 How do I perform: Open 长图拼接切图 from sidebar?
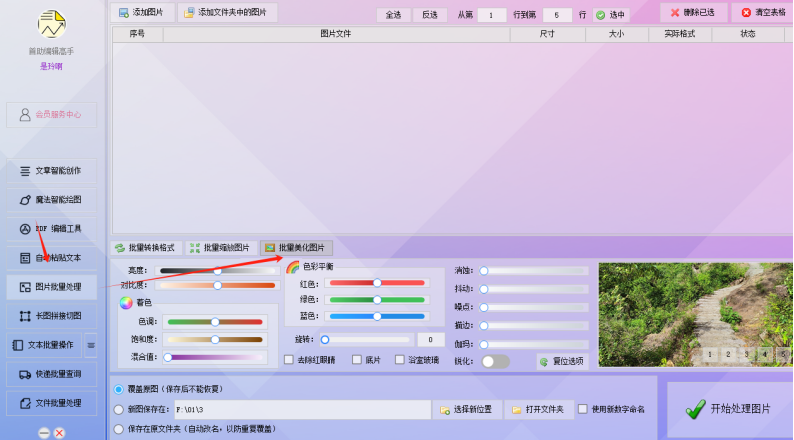pos(52,316)
